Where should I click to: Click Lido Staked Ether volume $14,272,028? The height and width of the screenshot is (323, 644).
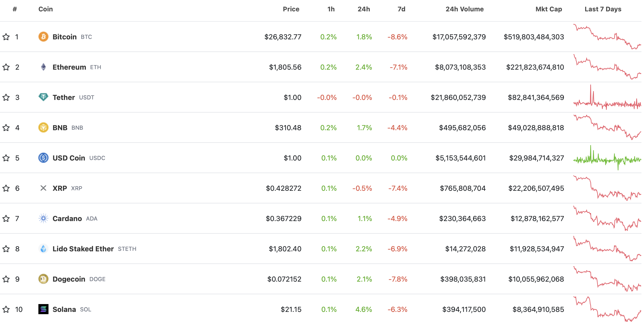click(x=465, y=249)
